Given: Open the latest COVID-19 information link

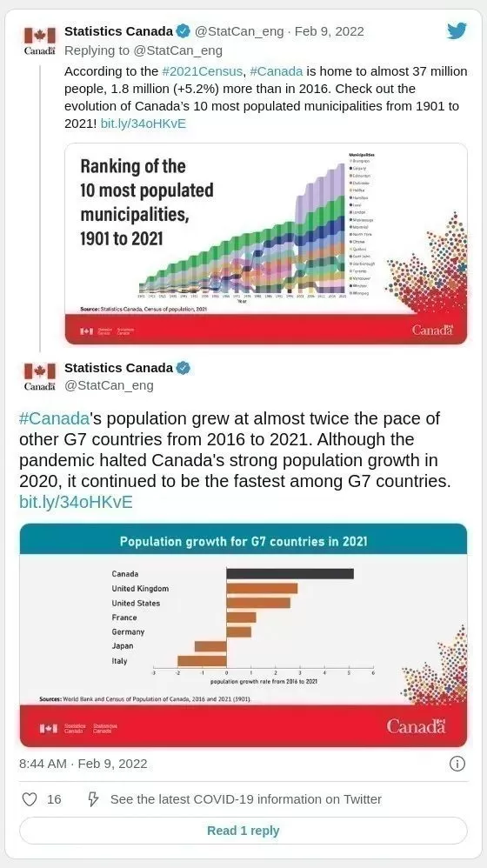Looking at the screenshot, I should (x=246, y=799).
